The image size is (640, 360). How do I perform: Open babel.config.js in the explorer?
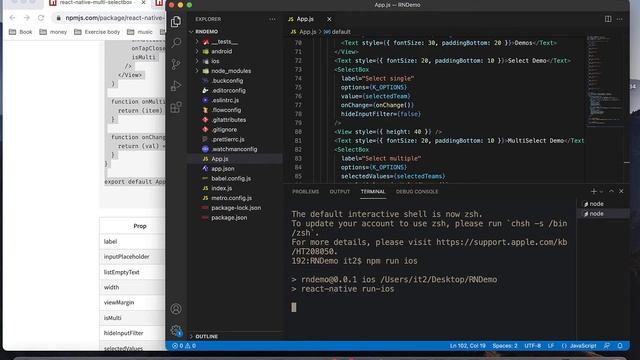pyautogui.click(x=235, y=178)
